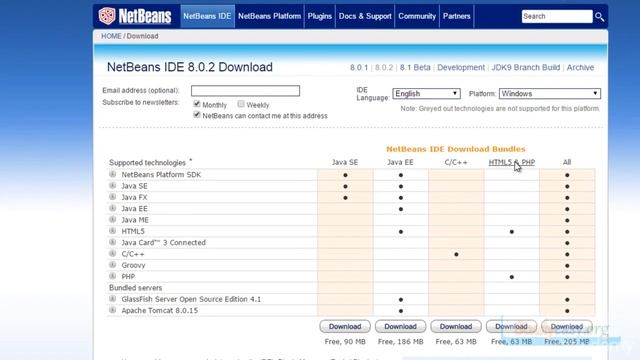Viewport: 640px width, 360px height.
Task: Click the C/C++ column header
Action: pos(456,162)
